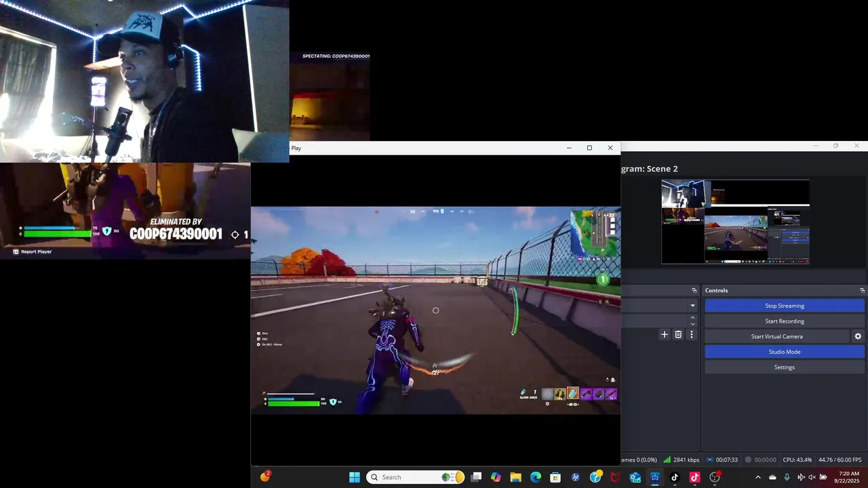This screenshot has height=488, width=868.
Task: Open Microsoft Store from the taskbar
Action: pos(555,477)
